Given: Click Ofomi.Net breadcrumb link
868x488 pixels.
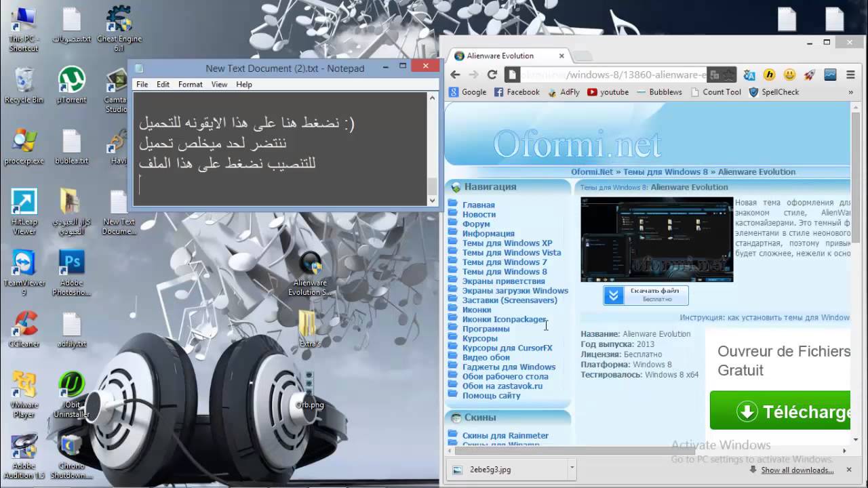Looking at the screenshot, I should point(592,171).
